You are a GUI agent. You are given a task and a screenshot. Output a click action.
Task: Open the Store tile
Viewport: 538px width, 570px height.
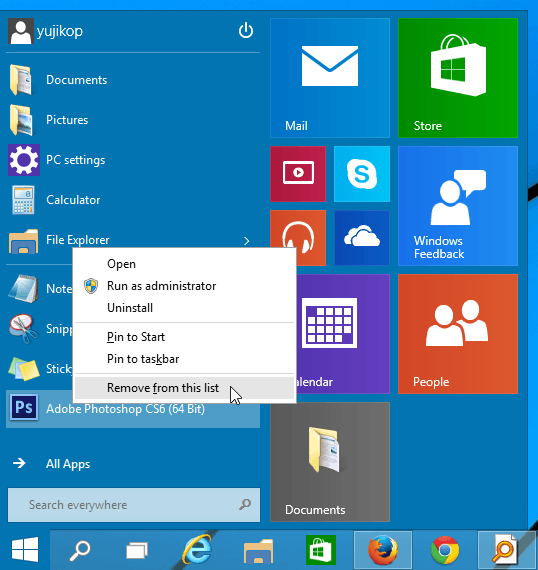click(x=458, y=78)
